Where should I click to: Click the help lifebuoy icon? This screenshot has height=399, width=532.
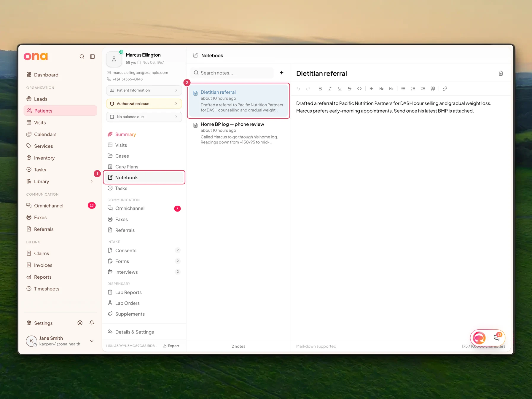click(x=80, y=323)
